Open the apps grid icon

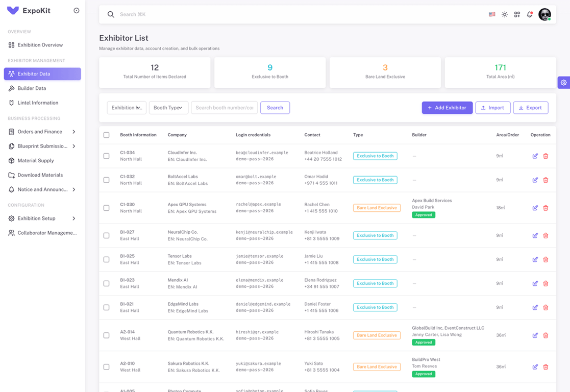click(517, 14)
